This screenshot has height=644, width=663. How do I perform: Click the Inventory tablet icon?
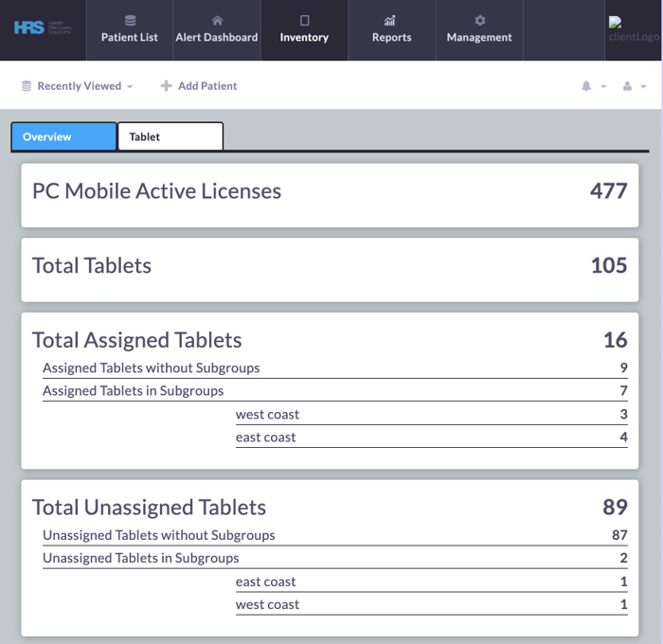(304, 20)
